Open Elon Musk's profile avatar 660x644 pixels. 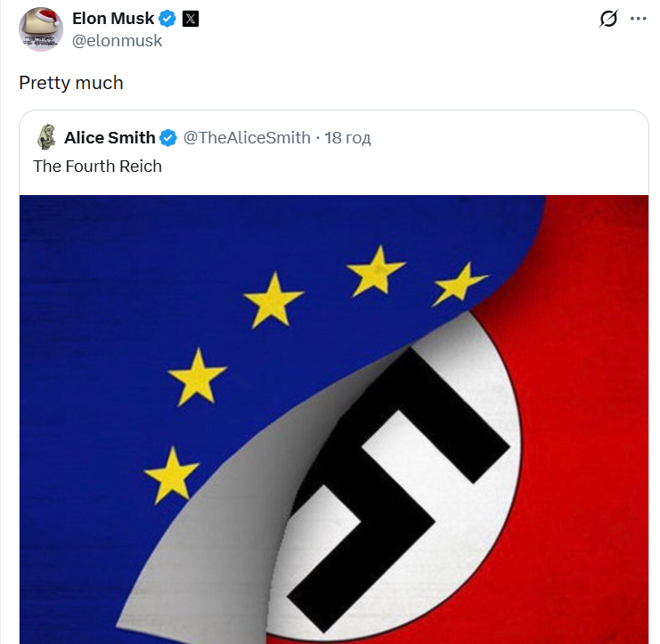41,28
